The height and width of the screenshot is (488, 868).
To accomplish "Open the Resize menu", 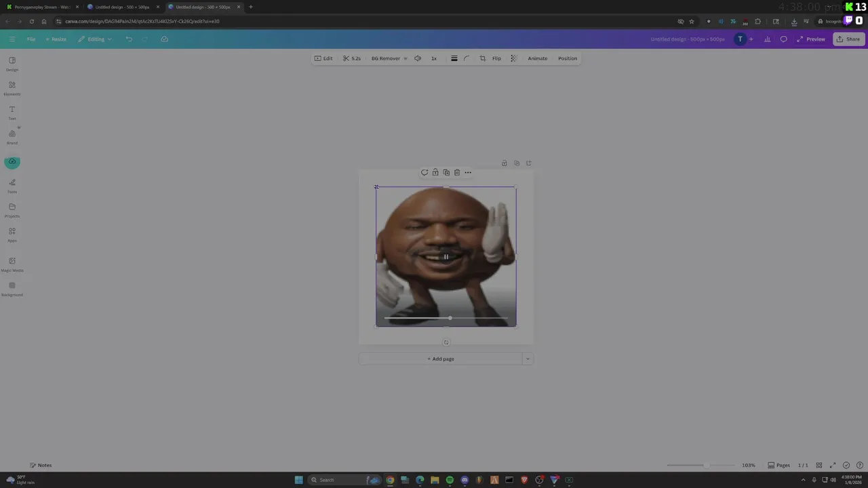I will pos(56,39).
